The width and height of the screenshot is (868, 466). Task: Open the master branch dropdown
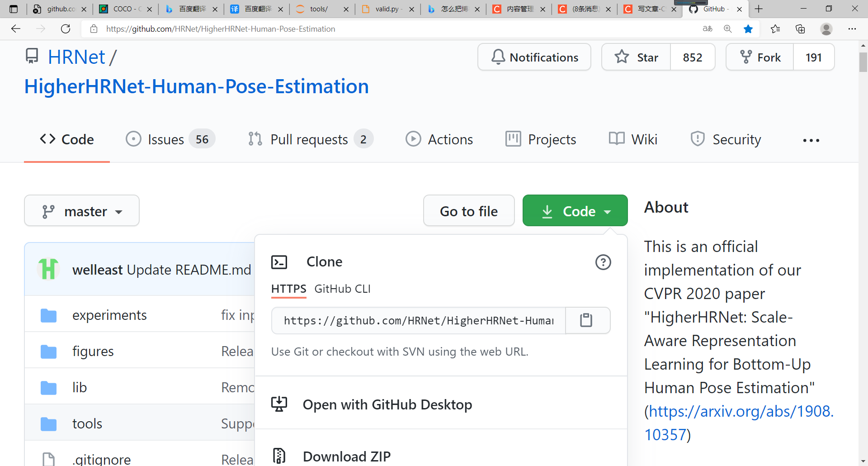(81, 210)
